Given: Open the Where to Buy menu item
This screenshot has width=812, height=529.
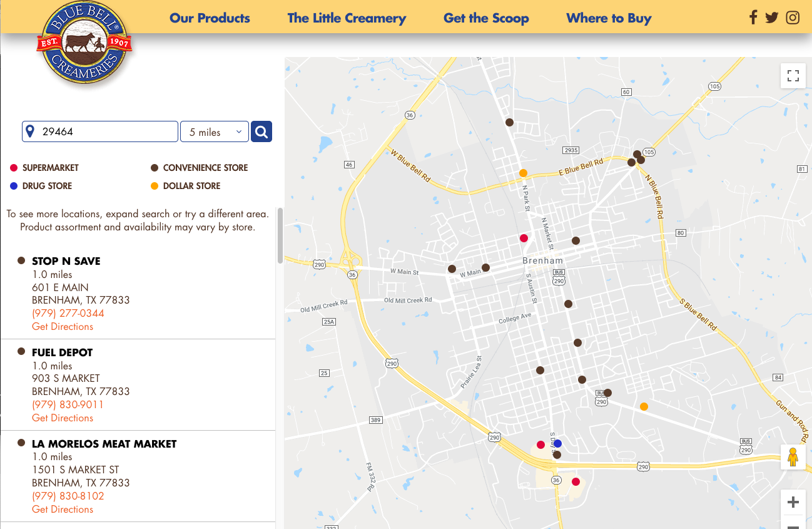Looking at the screenshot, I should click(609, 18).
